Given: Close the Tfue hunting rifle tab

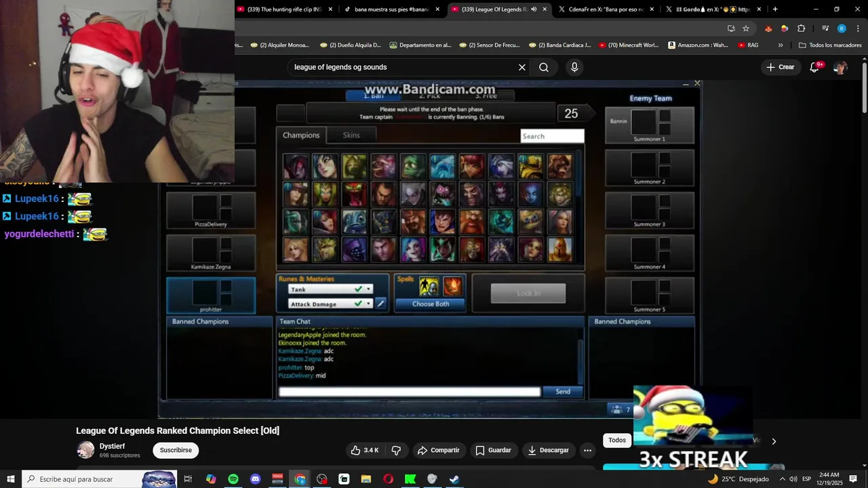Looking at the screenshot, I should coord(330,9).
